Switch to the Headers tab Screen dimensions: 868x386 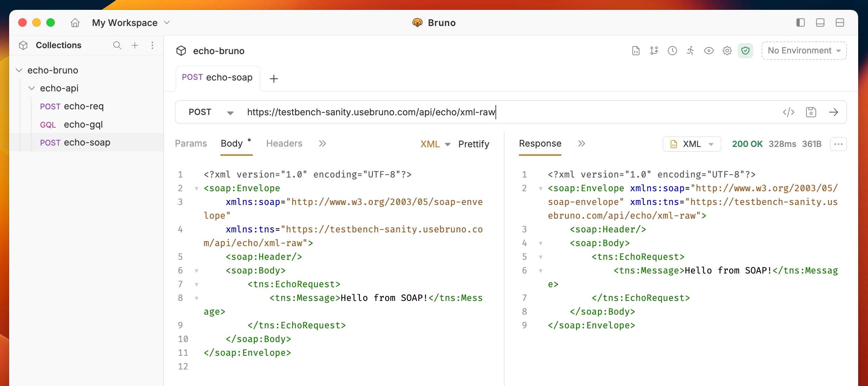tap(284, 143)
